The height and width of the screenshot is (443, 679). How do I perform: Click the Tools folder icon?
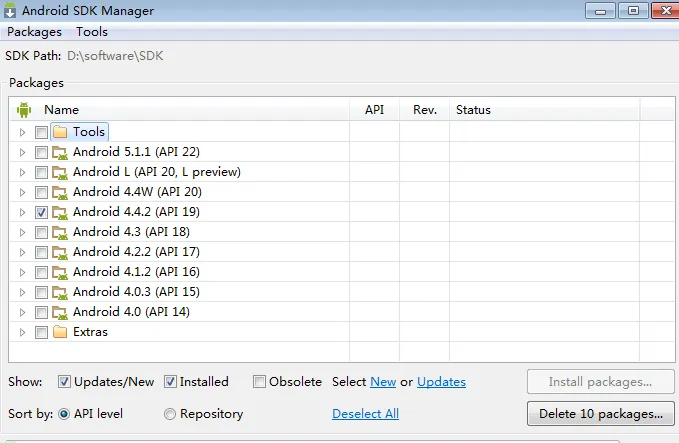[60, 132]
